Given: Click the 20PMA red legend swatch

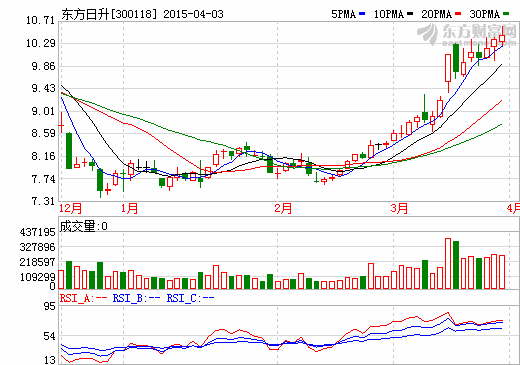Looking at the screenshot, I should 458,14.
